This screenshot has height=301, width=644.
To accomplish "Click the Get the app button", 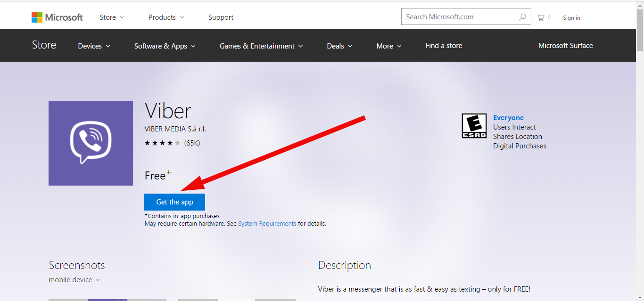I will (174, 202).
